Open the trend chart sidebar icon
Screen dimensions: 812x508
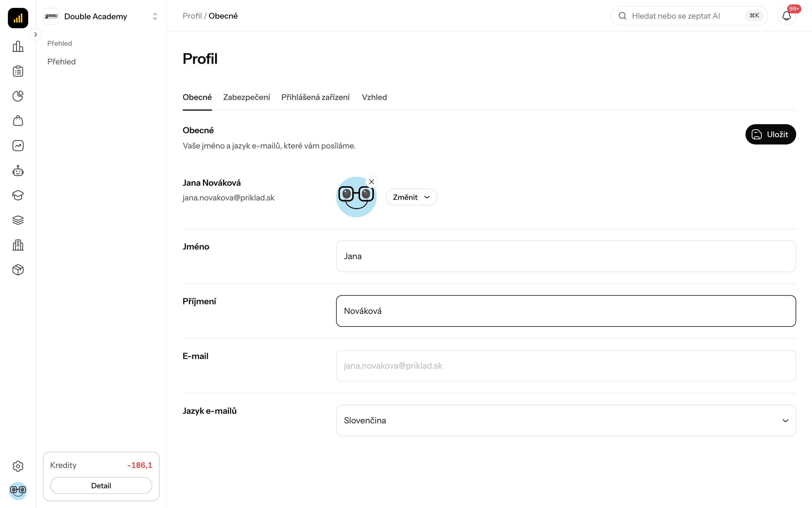18,146
